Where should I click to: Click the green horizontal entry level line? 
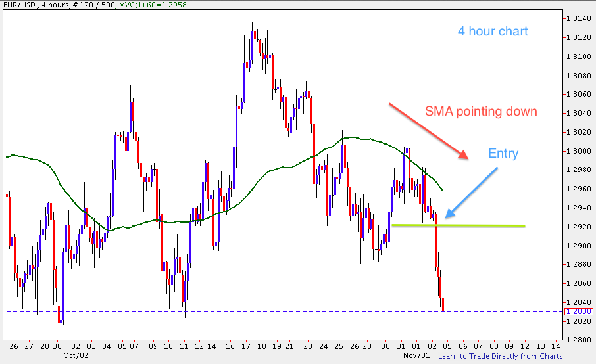tap(459, 226)
